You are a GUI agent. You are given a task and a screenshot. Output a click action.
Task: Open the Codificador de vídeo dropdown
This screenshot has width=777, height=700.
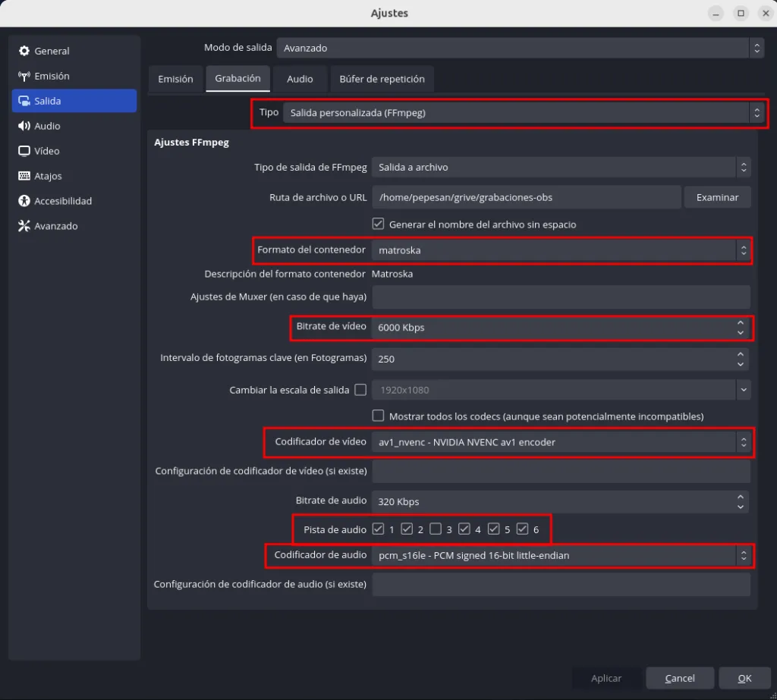560,442
